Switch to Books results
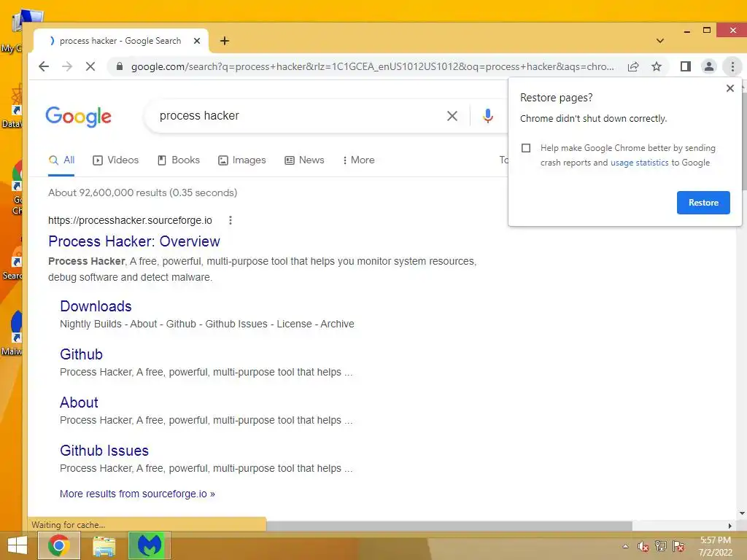Screen dimensions: 747x560 click(179, 160)
